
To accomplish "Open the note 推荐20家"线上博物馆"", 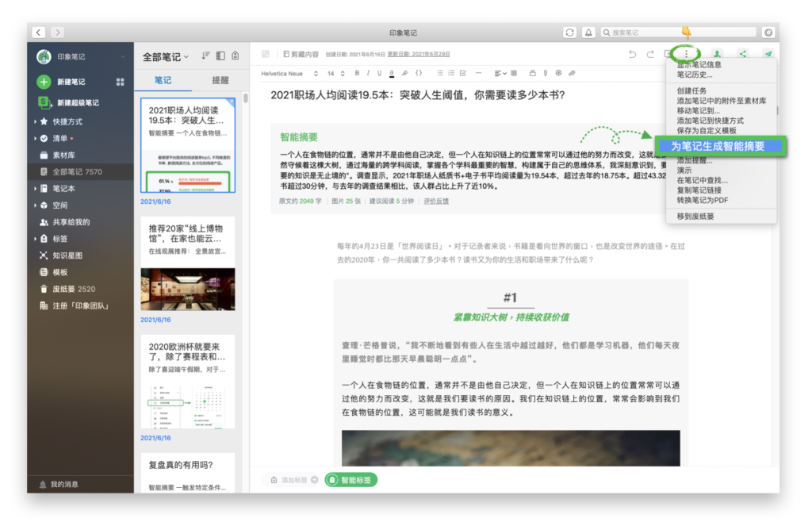I will click(x=187, y=263).
